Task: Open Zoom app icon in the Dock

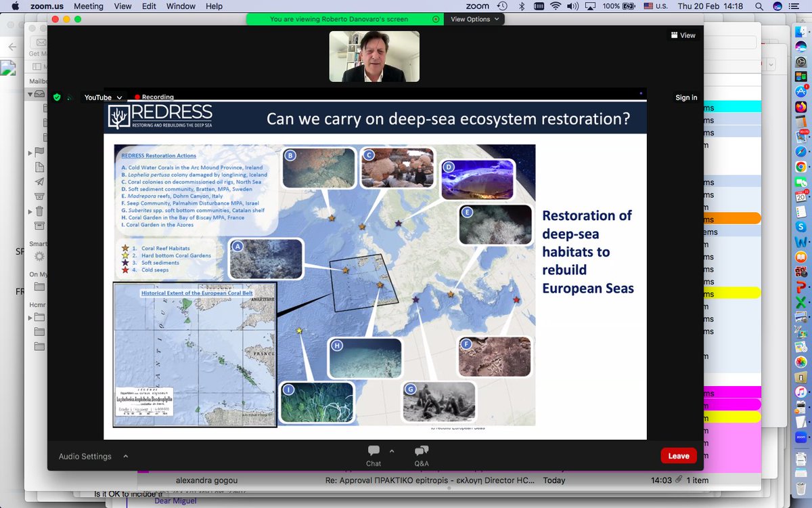Action: (x=800, y=438)
